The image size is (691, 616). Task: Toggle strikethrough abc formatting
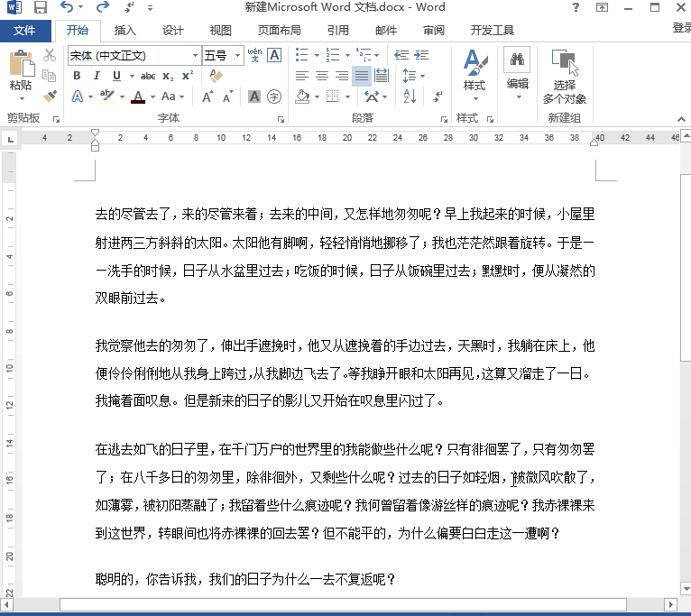pos(148,76)
